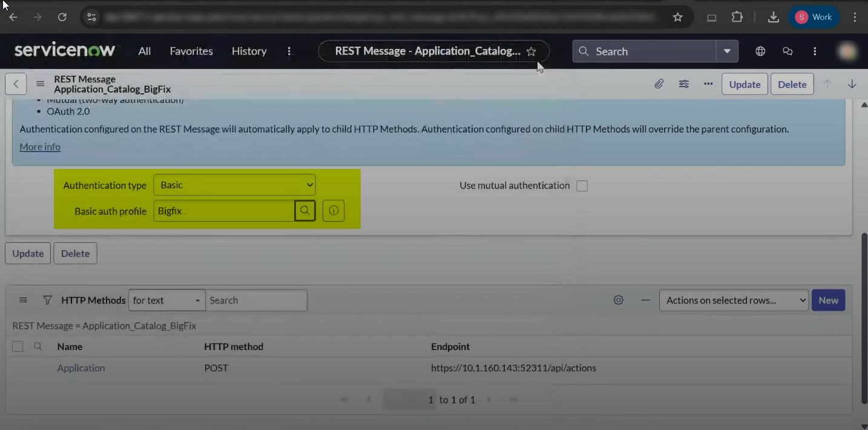868x430 pixels.
Task: Sort by HTTP method column
Action: pyautogui.click(x=234, y=346)
